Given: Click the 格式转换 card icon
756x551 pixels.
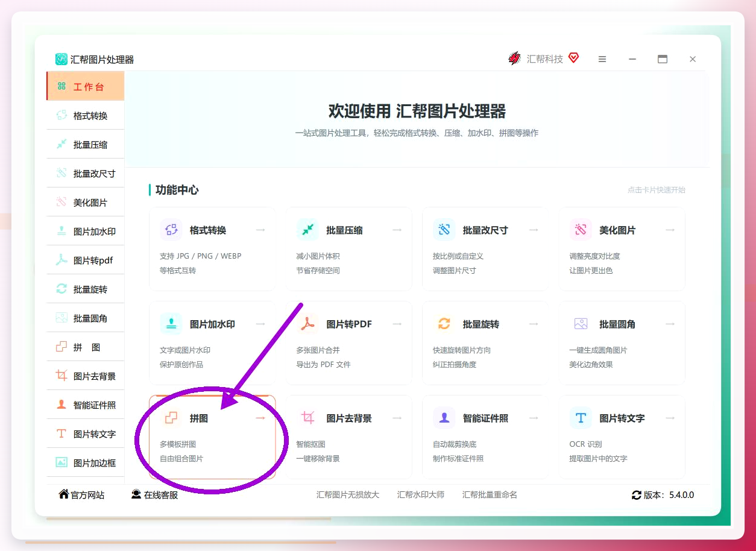Looking at the screenshot, I should coord(171,230).
